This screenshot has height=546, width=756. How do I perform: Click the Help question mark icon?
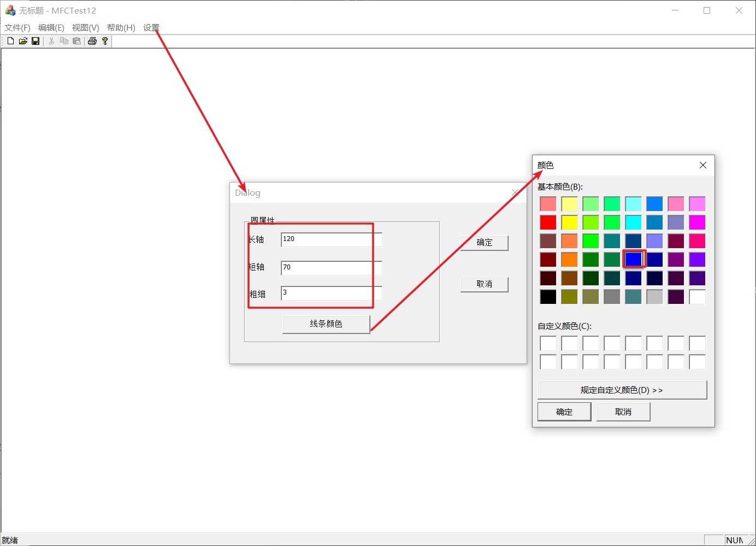pyautogui.click(x=105, y=41)
